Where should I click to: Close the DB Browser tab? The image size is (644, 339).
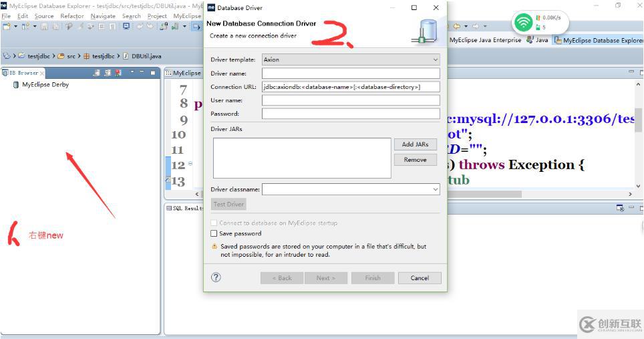42,73
